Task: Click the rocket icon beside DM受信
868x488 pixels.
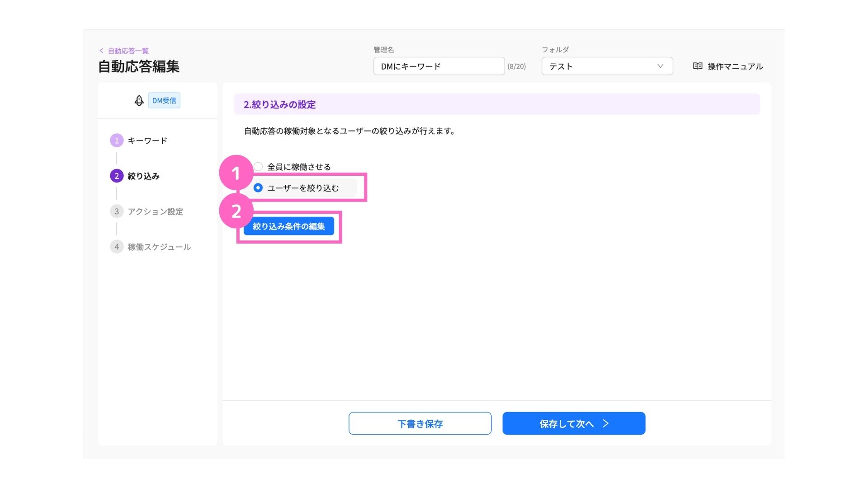Action: [139, 100]
